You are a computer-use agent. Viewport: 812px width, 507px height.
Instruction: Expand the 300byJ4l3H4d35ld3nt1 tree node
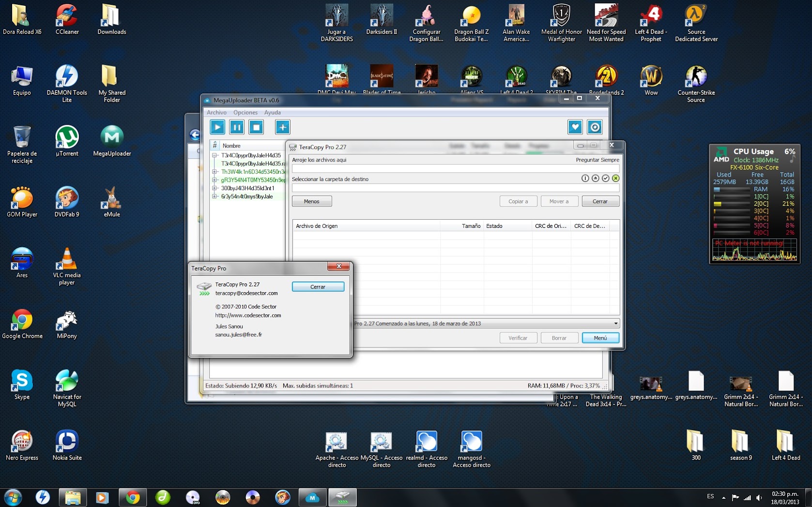click(x=214, y=188)
